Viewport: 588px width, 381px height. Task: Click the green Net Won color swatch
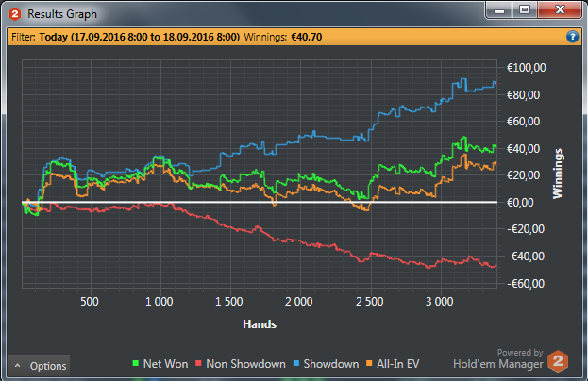[136, 363]
